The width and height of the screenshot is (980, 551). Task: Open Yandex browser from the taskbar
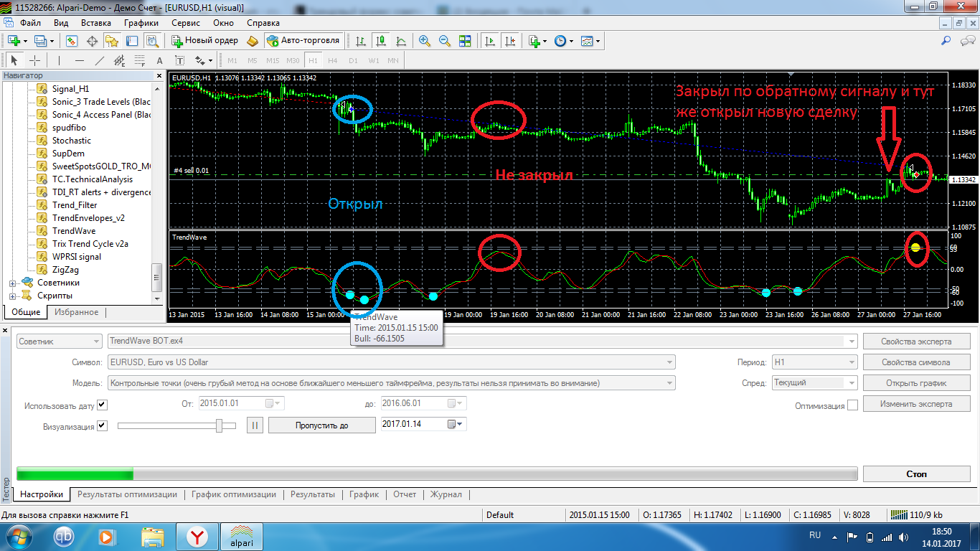tap(197, 537)
